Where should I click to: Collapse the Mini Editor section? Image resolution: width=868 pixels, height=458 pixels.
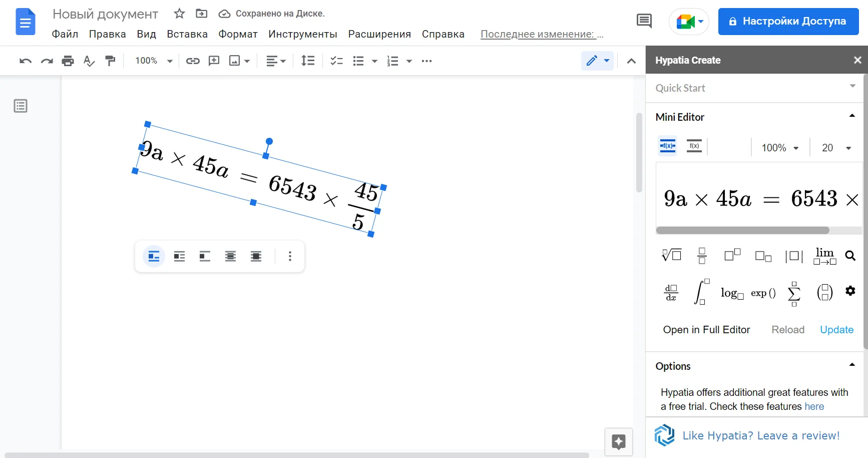click(x=851, y=116)
